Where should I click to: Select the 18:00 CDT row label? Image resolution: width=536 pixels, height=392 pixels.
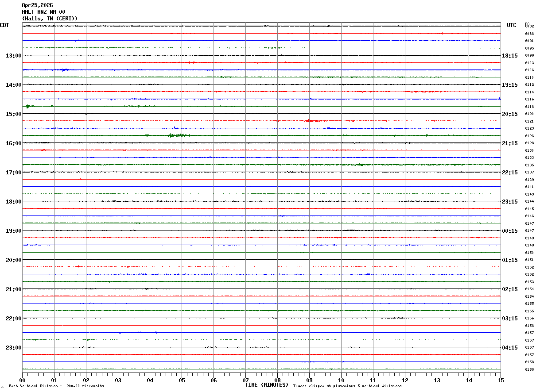14,202
